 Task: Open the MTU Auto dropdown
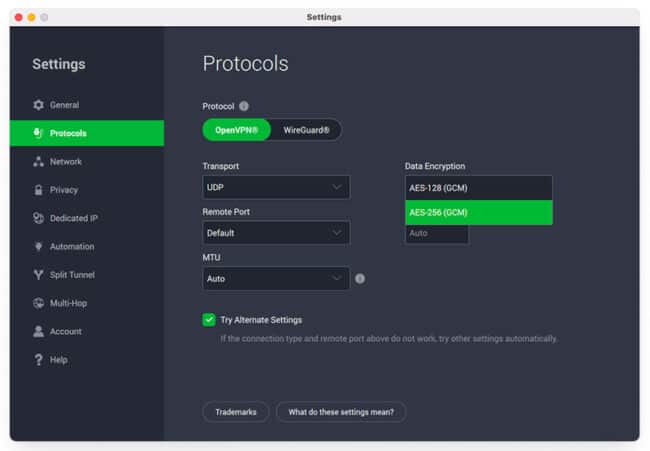276,279
